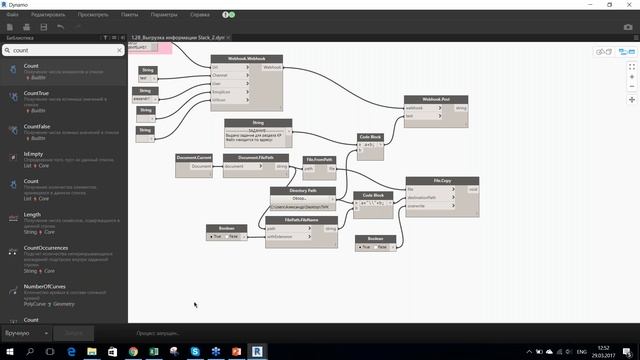Select the CountOccurrences search result
640x360 pixels.
click(x=64, y=259)
